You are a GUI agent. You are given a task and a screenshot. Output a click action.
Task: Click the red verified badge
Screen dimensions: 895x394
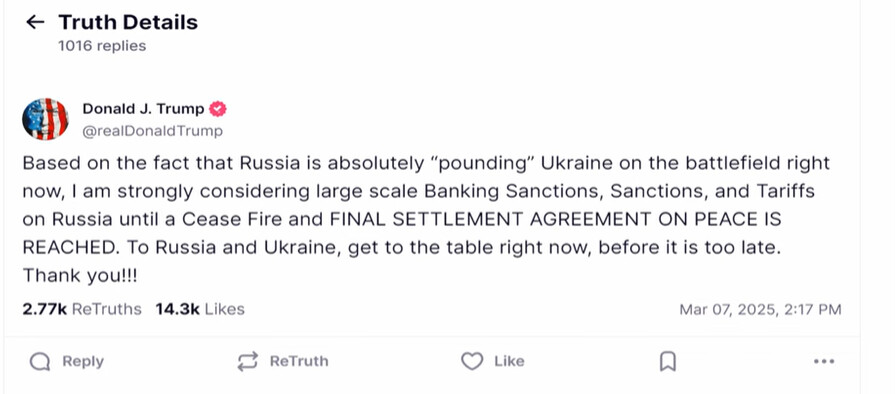click(x=217, y=108)
